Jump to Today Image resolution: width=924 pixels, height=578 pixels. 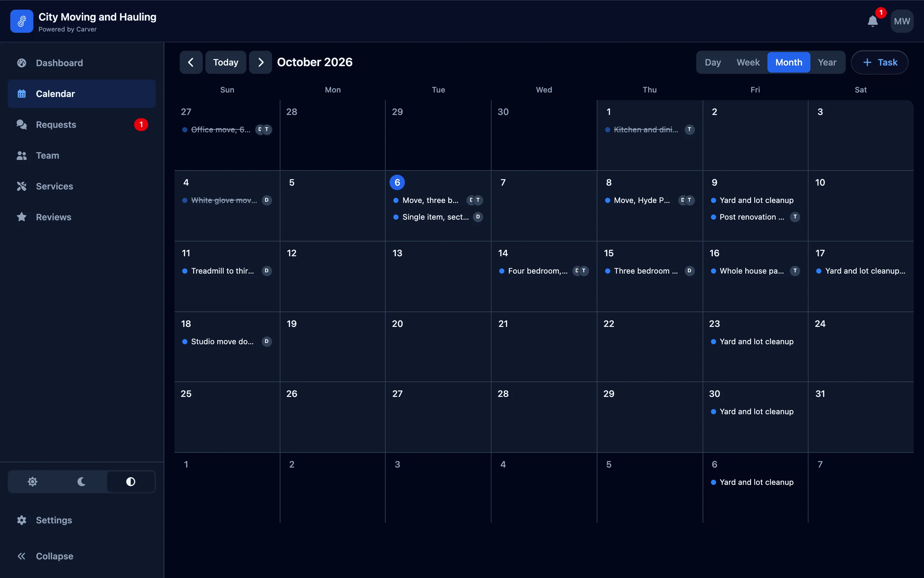(x=226, y=62)
